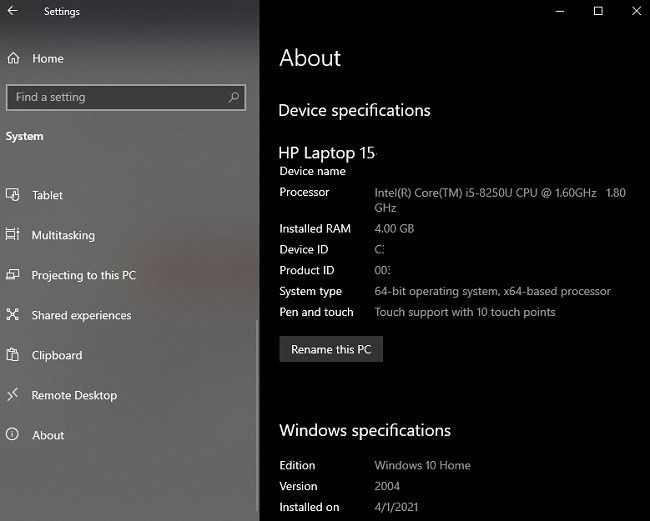Click the Device ID label

[303, 249]
